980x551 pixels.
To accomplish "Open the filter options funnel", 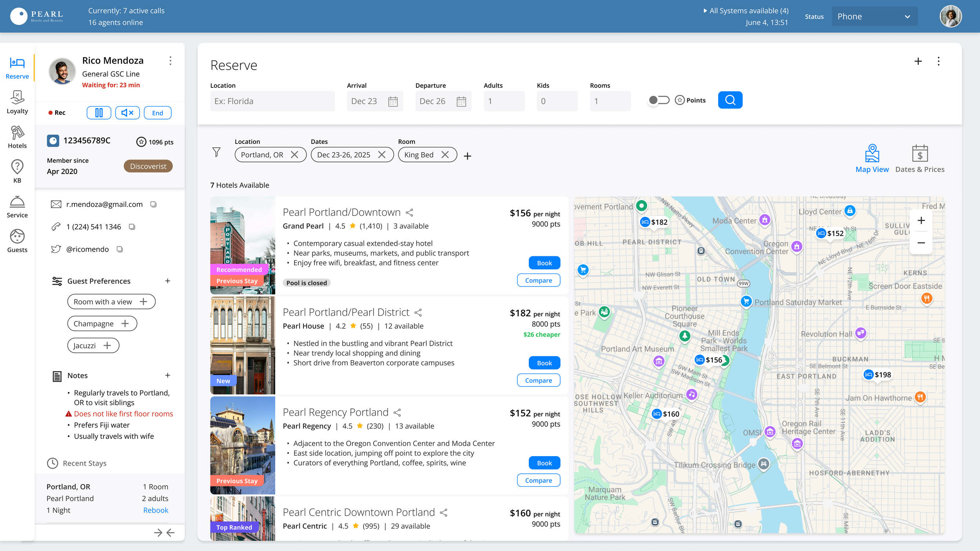I will point(216,152).
